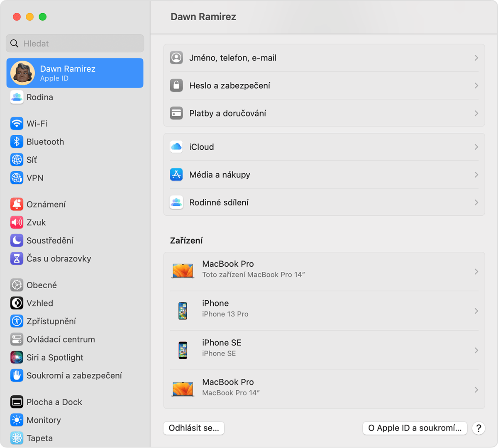Click Média a nákupy App Store icon
Image resolution: width=498 pixels, height=448 pixels.
tap(176, 175)
